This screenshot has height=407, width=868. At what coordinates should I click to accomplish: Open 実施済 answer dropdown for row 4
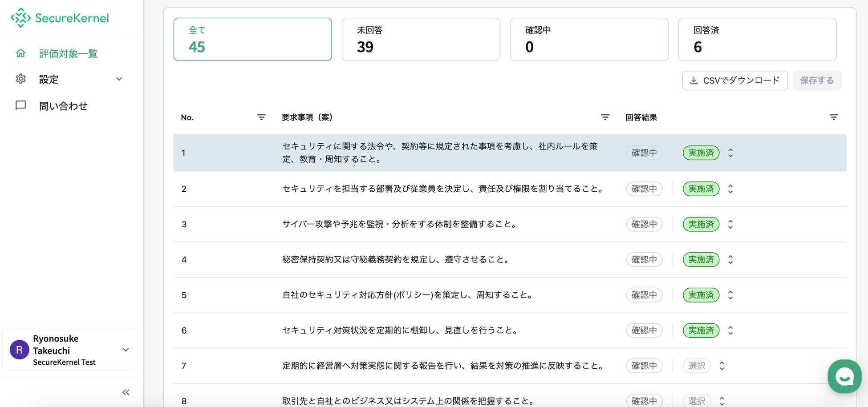click(708, 259)
